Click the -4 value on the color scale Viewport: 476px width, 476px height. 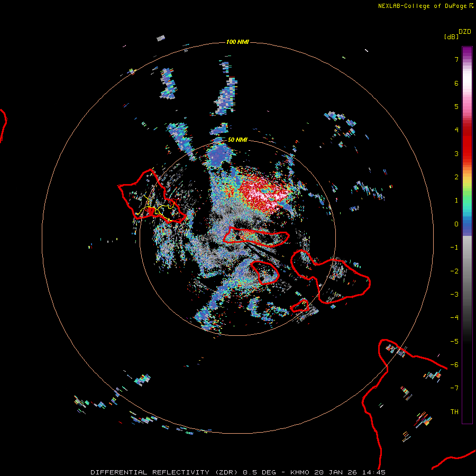(454, 318)
